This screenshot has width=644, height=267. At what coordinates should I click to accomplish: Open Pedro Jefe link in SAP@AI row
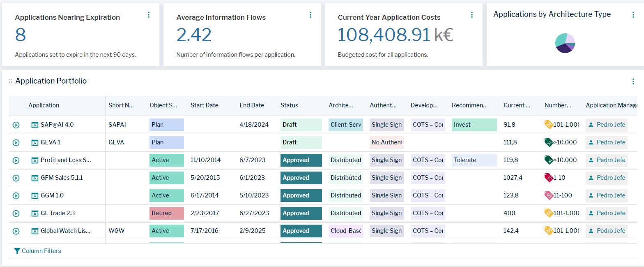point(611,125)
